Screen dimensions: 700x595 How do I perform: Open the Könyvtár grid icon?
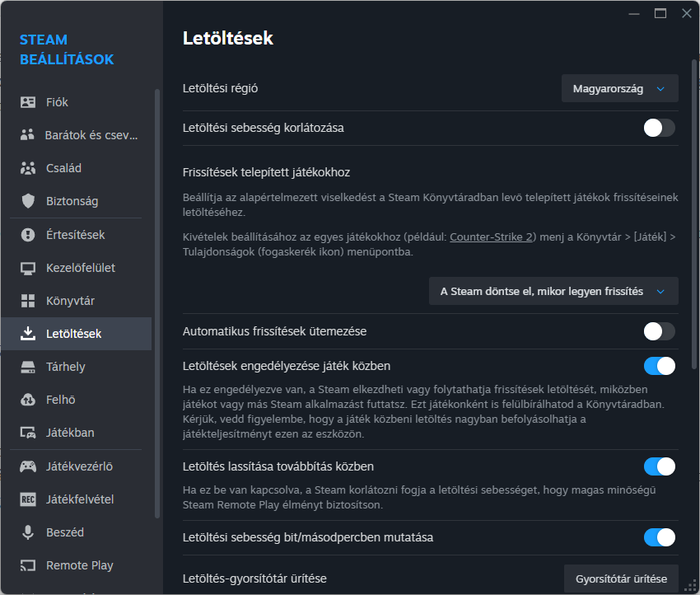point(28,301)
